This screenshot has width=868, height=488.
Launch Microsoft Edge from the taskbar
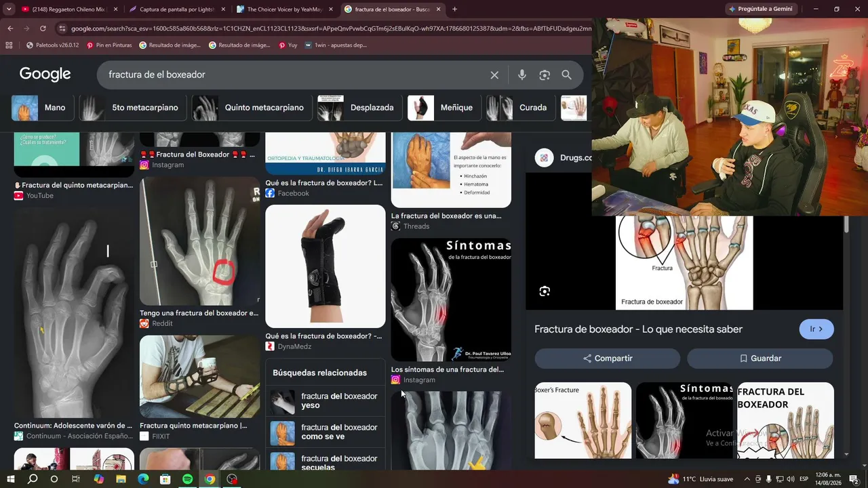coord(143,479)
